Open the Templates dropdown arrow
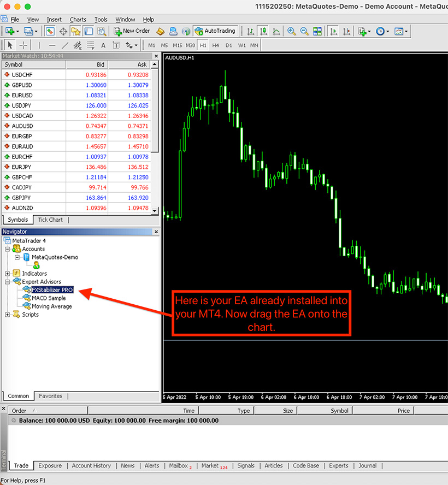Screen dimensions: 448x485 [406, 32]
